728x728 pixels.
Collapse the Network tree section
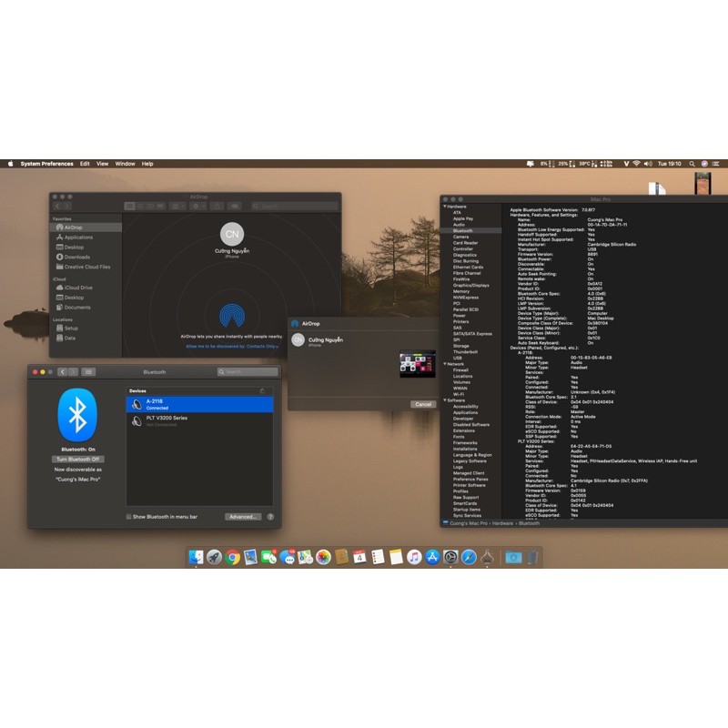(x=445, y=364)
